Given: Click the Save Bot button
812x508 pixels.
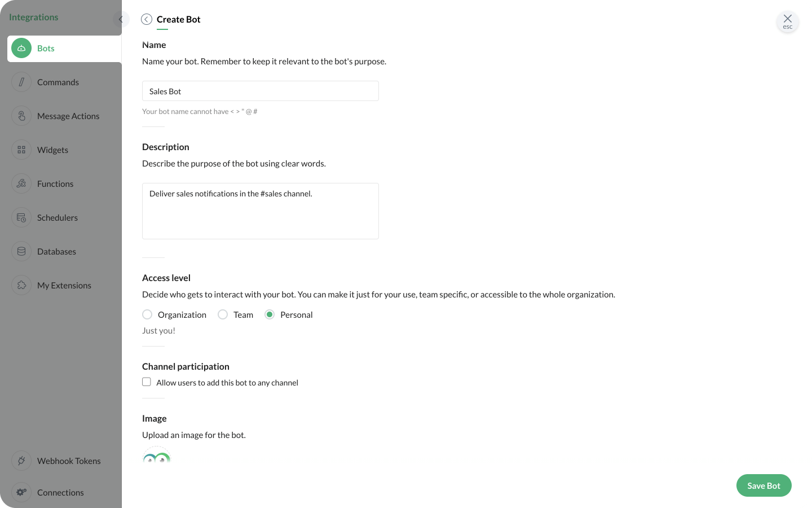Looking at the screenshot, I should point(764,485).
